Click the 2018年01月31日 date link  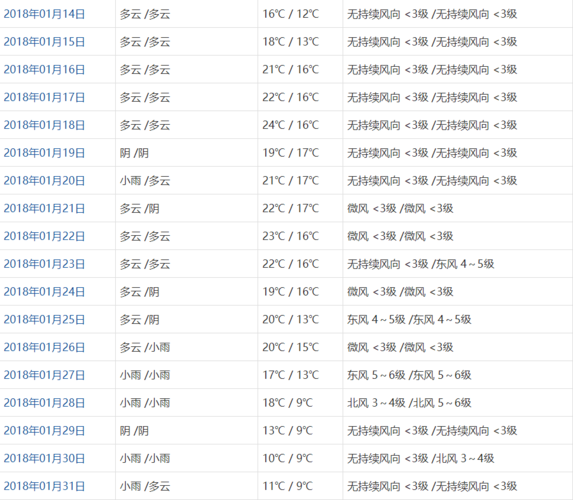[44, 486]
